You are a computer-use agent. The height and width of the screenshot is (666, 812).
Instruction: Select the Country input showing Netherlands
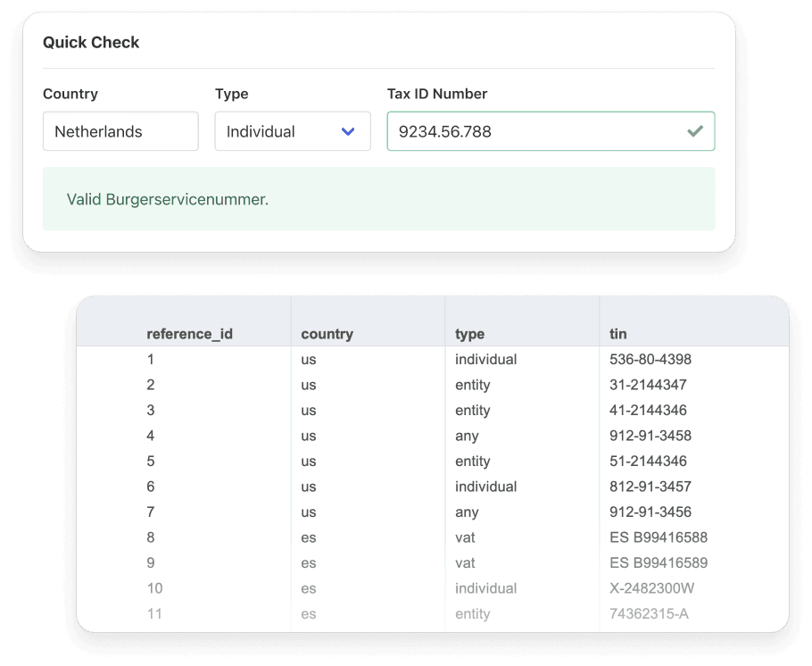(120, 130)
